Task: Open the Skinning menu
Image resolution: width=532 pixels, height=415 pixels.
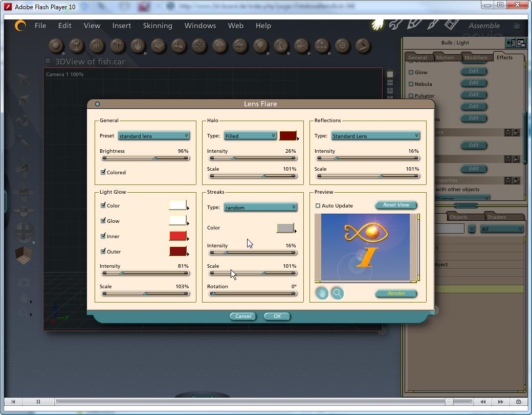Action: click(x=158, y=26)
